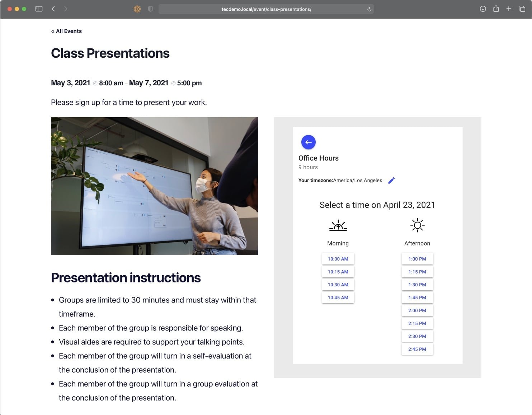Open the privacy shield report icon
Screen dimensions: 532x415
pyautogui.click(x=150, y=9)
